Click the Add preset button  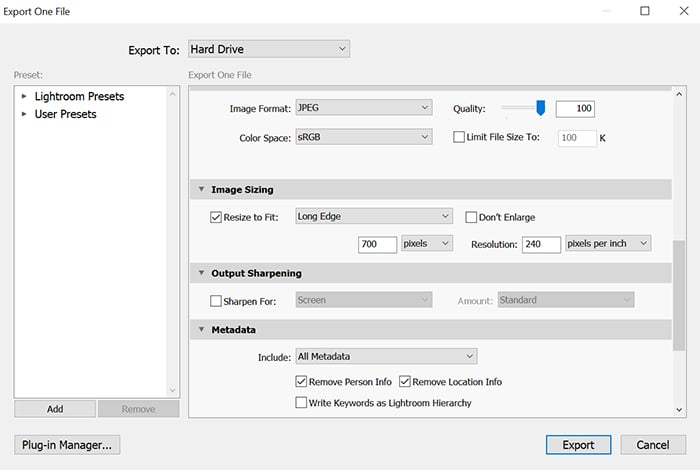pyautogui.click(x=55, y=409)
